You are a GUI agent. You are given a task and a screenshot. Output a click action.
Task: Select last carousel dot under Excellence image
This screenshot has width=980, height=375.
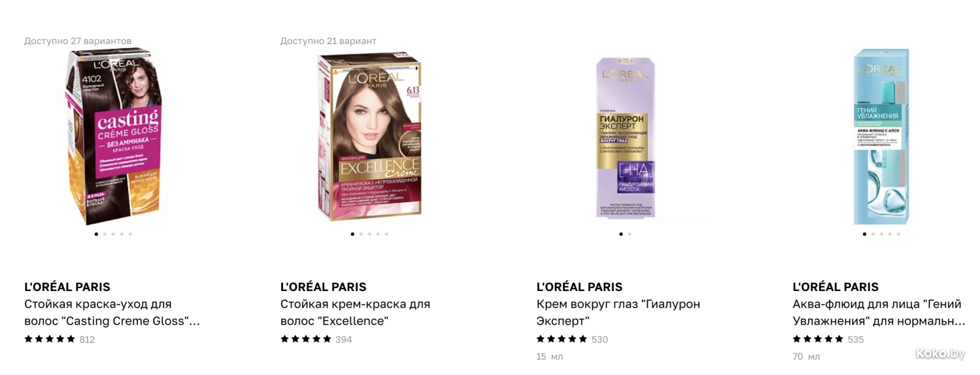tap(386, 234)
